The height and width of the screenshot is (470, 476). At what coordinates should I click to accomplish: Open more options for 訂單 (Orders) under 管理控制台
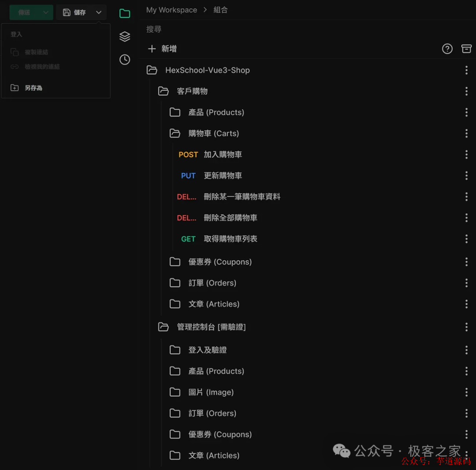pos(466,413)
